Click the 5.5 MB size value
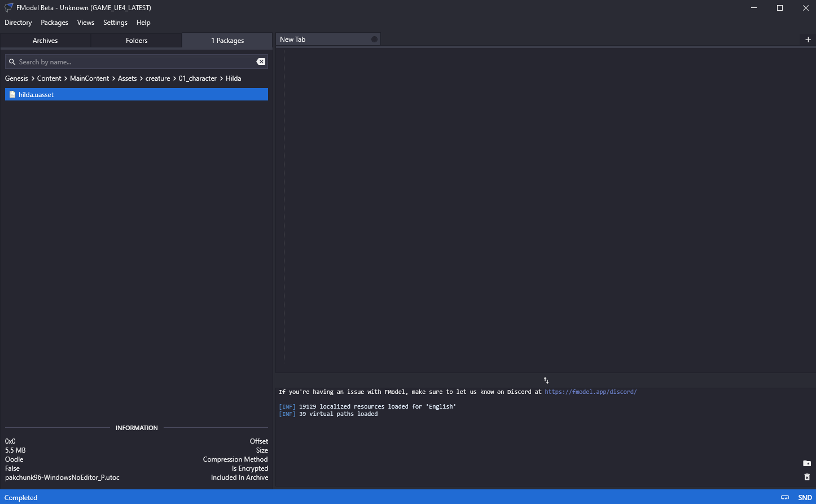This screenshot has width=816, height=504. click(x=15, y=450)
